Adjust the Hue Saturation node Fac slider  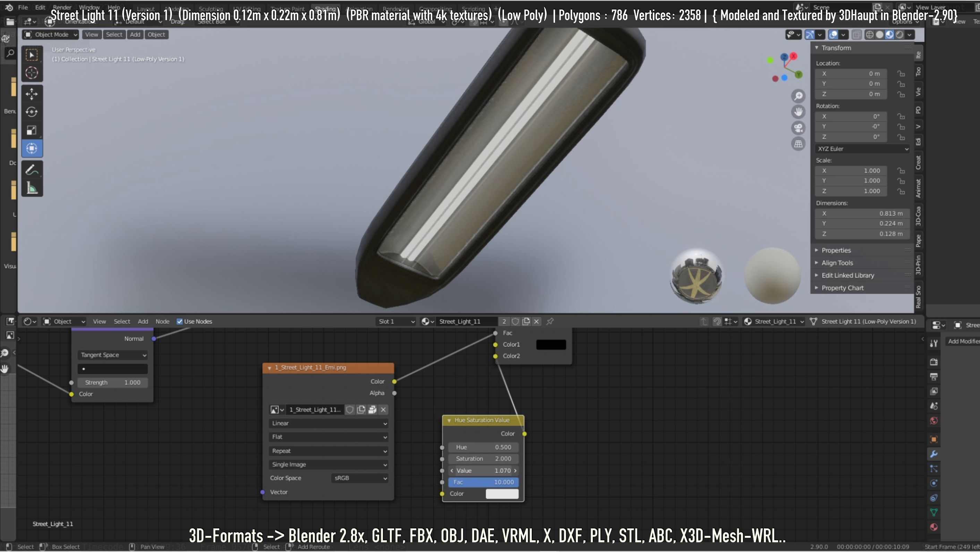pyautogui.click(x=483, y=482)
